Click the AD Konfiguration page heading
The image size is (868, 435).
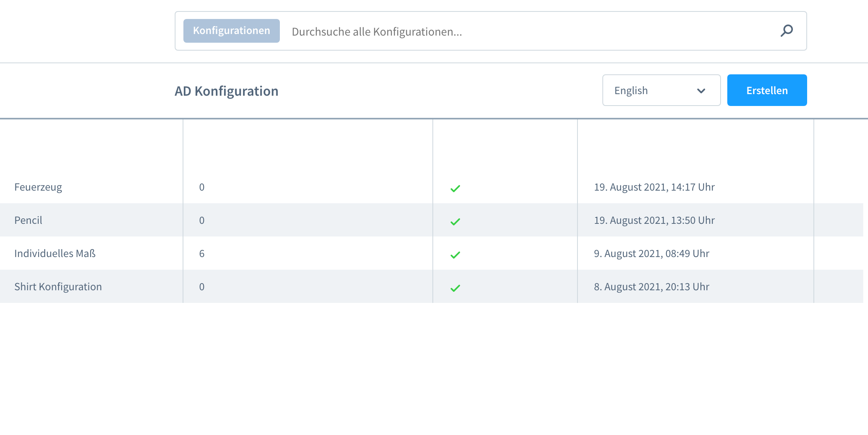pos(226,91)
